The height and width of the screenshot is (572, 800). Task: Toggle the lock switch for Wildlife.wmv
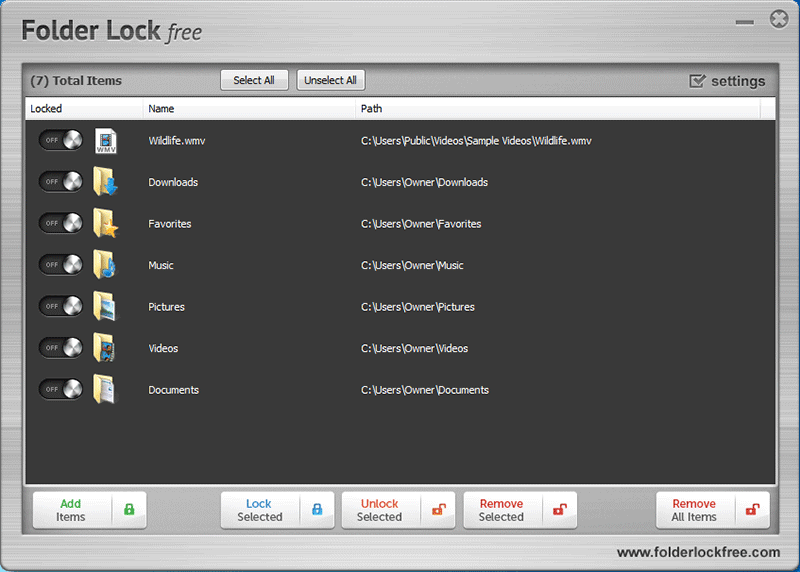[61, 140]
